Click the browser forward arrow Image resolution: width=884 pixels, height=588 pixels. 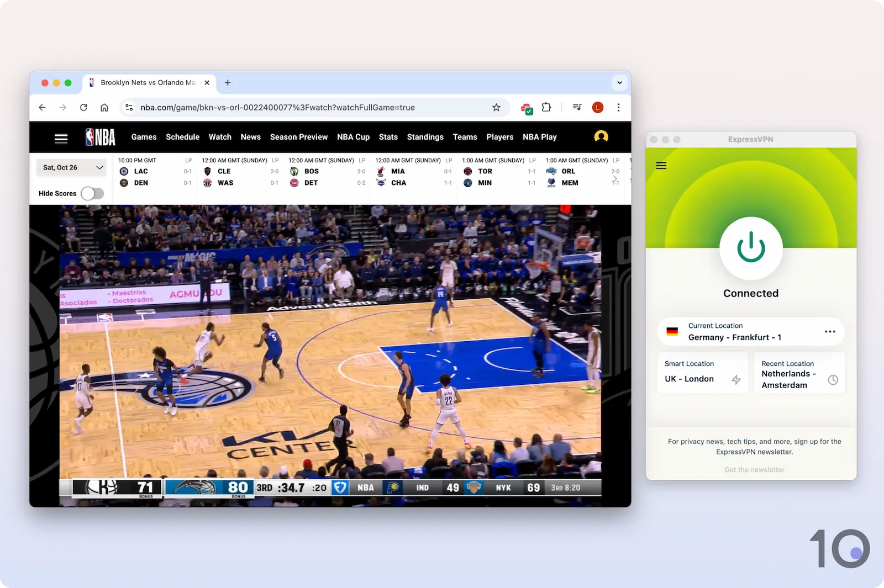pyautogui.click(x=62, y=108)
